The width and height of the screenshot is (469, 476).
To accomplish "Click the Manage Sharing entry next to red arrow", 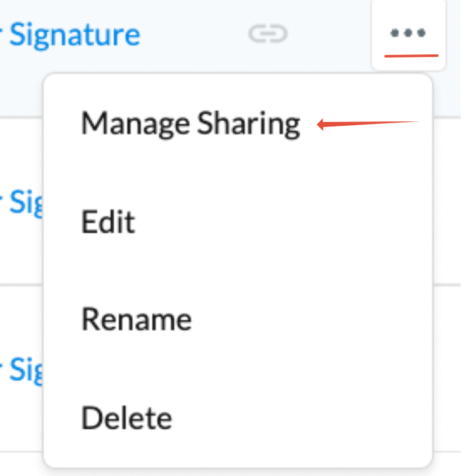I will (x=191, y=124).
